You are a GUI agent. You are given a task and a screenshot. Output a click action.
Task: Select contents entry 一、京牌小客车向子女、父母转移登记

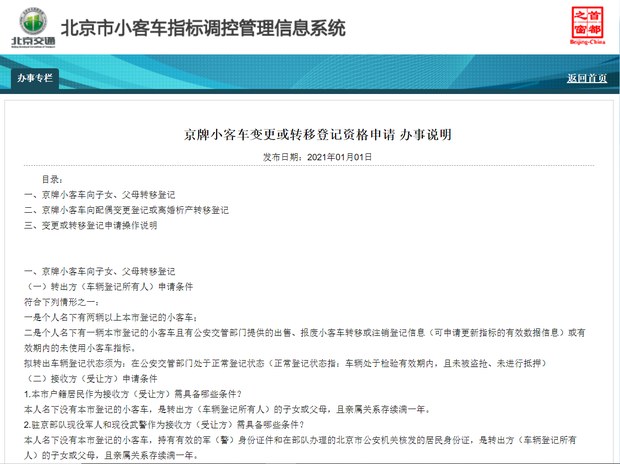point(100,195)
